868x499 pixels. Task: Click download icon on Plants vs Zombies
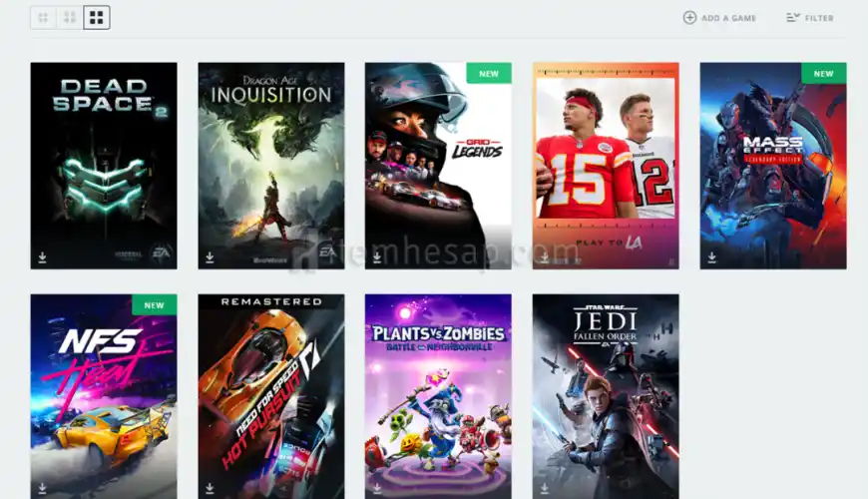[377, 488]
